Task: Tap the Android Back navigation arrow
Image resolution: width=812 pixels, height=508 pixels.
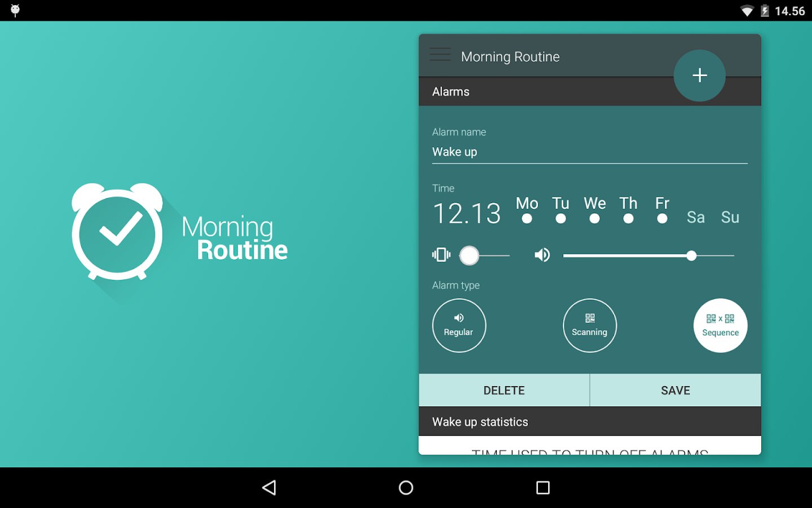Action: point(269,487)
